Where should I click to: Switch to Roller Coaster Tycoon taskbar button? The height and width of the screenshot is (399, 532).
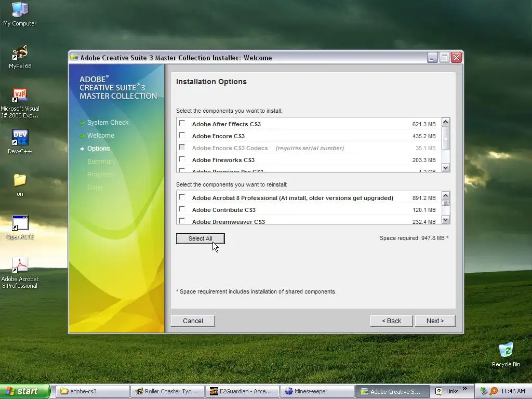point(167,391)
